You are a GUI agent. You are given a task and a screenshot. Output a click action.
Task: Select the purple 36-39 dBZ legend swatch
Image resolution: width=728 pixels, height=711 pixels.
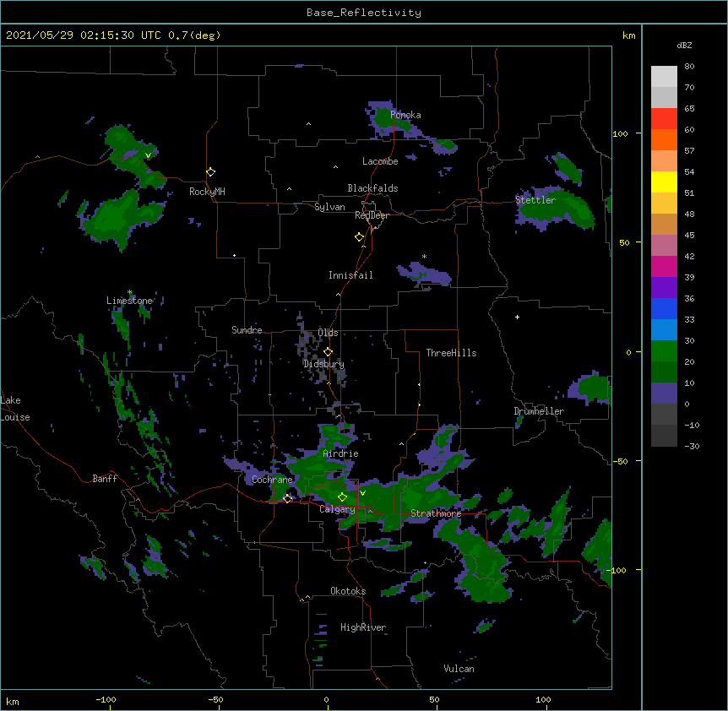click(664, 288)
